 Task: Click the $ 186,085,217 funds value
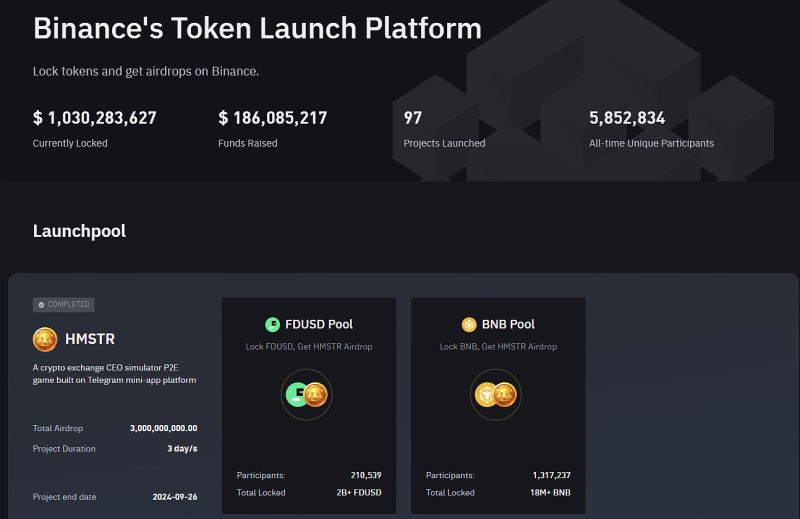272,118
